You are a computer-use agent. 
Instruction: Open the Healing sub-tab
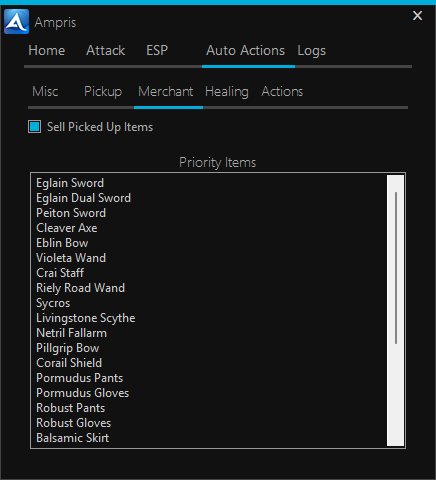(x=227, y=91)
